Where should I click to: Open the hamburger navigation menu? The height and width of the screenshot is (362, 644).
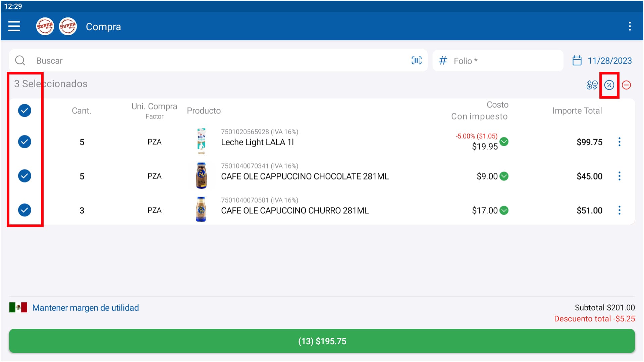[x=14, y=26]
